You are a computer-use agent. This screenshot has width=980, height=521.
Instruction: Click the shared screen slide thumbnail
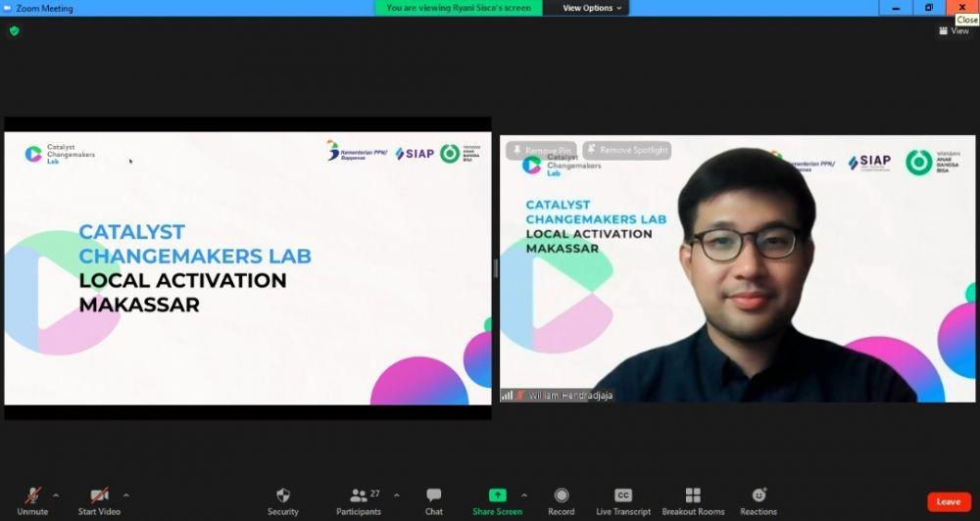coord(248,268)
